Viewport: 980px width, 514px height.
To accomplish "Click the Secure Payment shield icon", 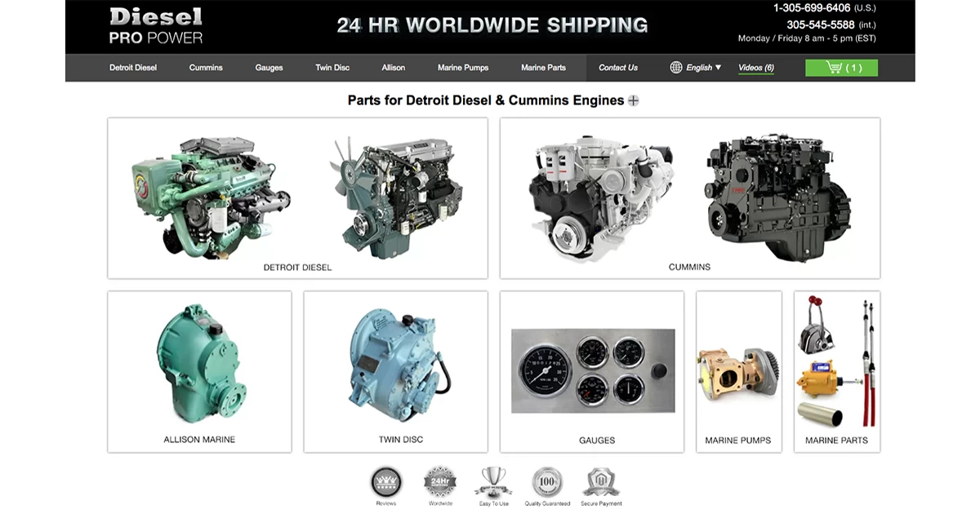I will coord(601,482).
